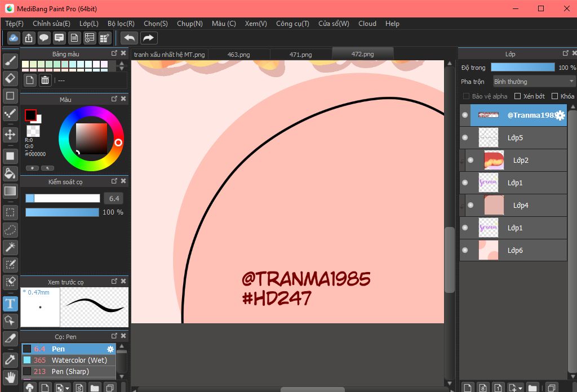The image size is (577, 392).
Task: Select the Eyedropper tool
Action: pyautogui.click(x=10, y=360)
